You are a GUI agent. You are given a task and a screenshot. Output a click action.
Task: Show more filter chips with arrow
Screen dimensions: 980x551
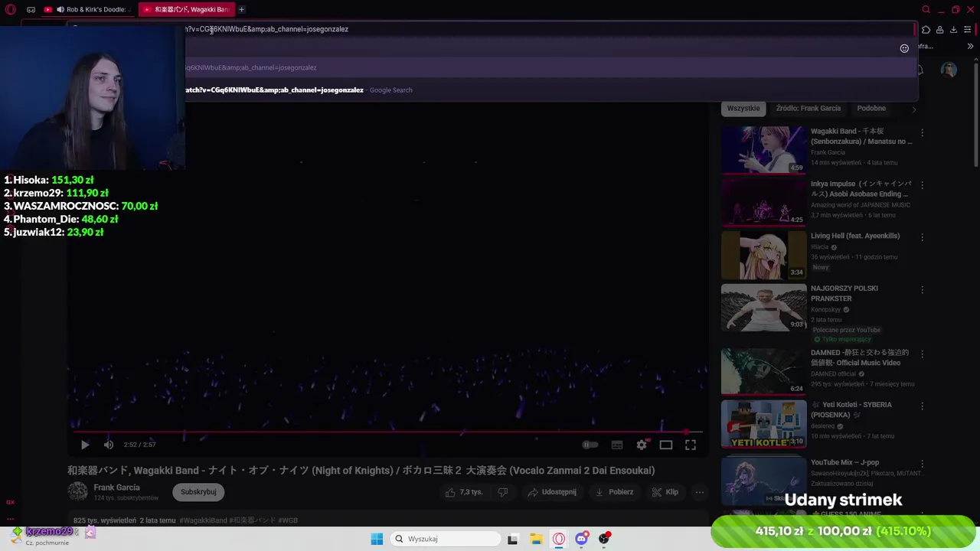(913, 109)
